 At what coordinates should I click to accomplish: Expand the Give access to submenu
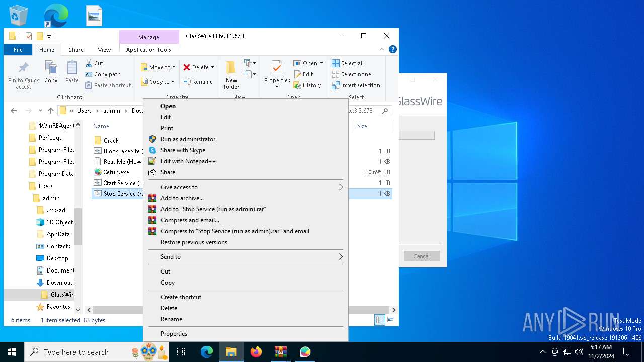[246, 187]
